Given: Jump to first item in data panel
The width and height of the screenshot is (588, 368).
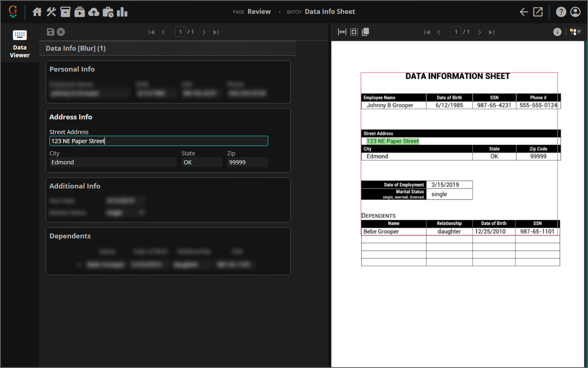Looking at the screenshot, I should [x=151, y=32].
